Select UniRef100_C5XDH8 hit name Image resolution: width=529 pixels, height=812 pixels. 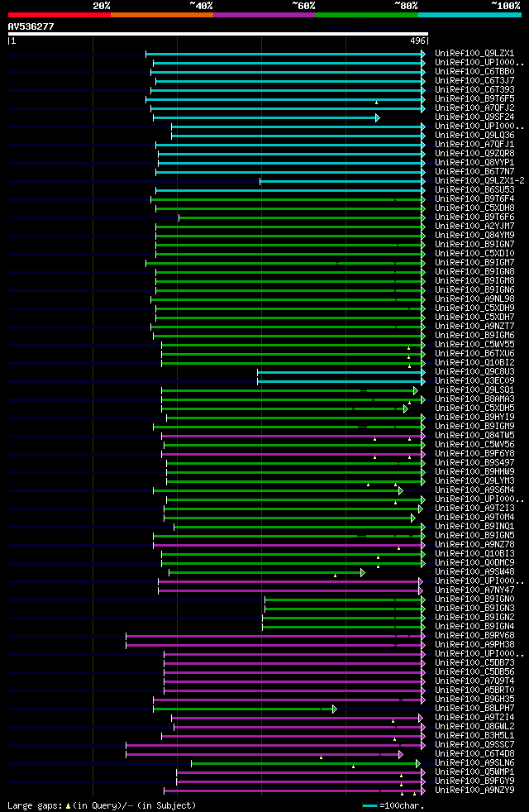click(x=474, y=208)
